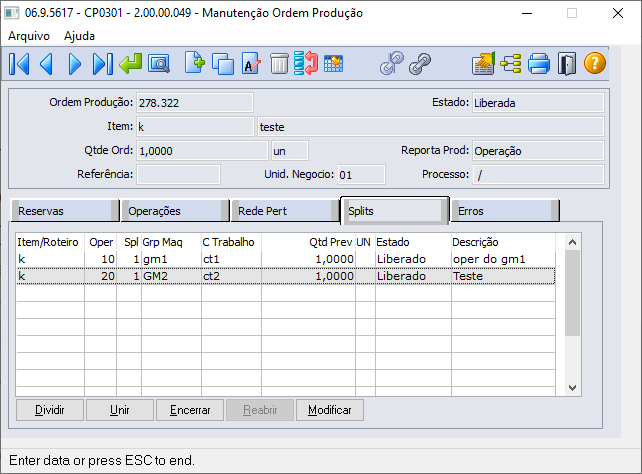Select the split row with Oper 20
Screen dimensions: 642x474
pyautogui.click(x=286, y=276)
